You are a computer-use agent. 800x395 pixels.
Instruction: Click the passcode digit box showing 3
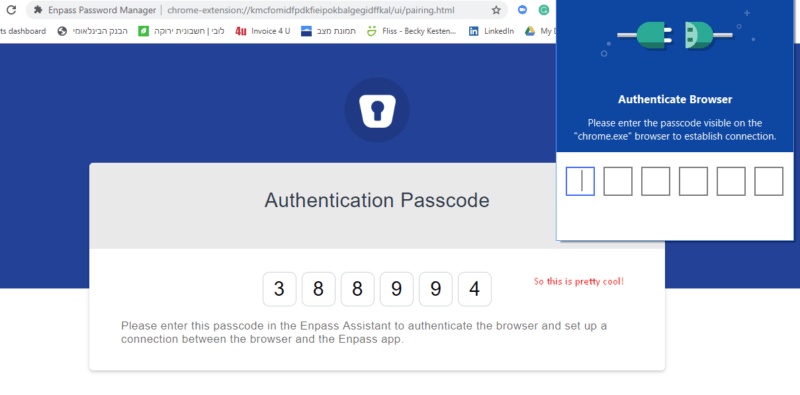pos(279,289)
